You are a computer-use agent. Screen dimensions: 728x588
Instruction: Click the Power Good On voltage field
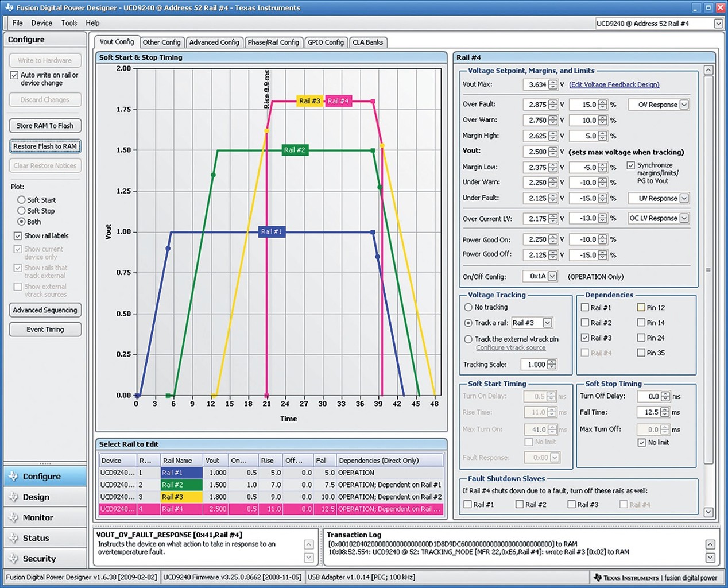click(x=535, y=239)
